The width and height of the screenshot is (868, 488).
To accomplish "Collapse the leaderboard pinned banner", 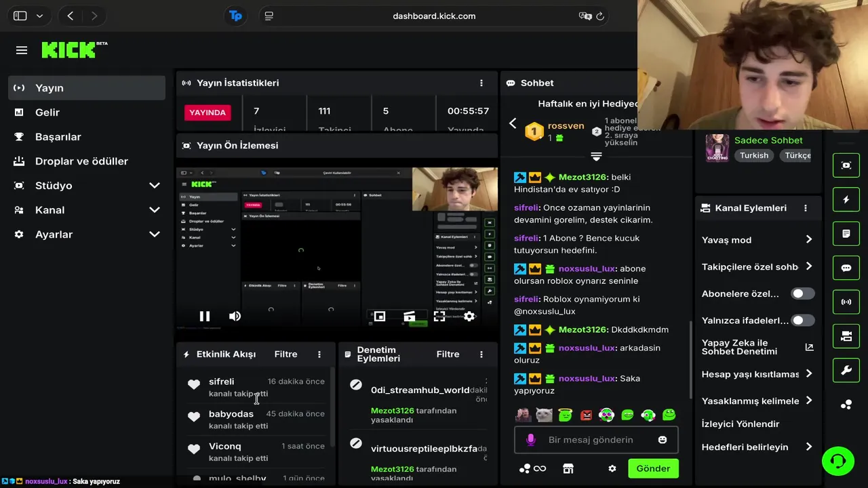I will pyautogui.click(x=596, y=157).
